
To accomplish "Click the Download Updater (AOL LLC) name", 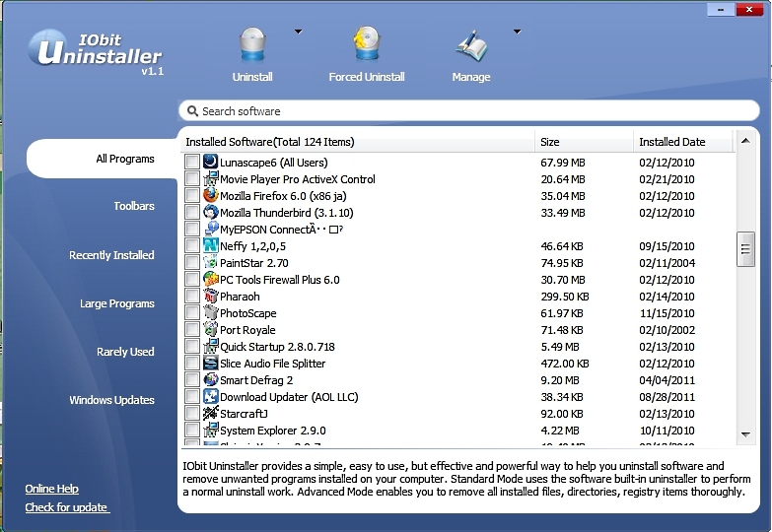I will [289, 397].
